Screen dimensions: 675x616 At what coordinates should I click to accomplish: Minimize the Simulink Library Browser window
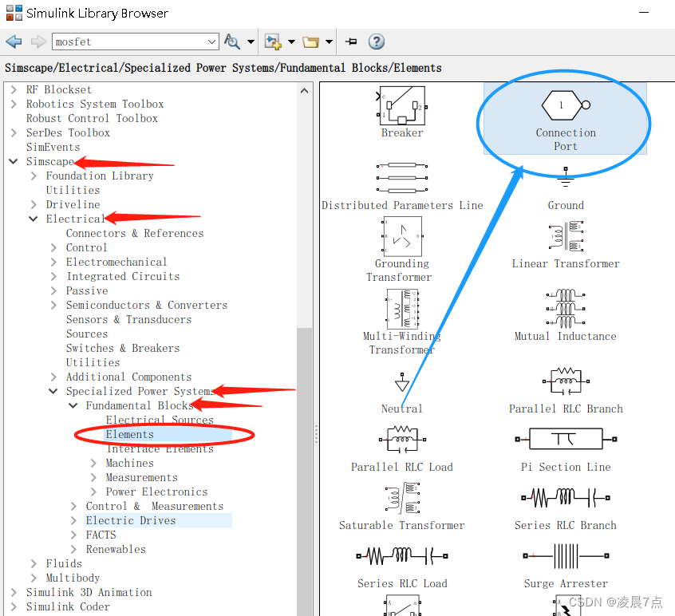click(644, 13)
